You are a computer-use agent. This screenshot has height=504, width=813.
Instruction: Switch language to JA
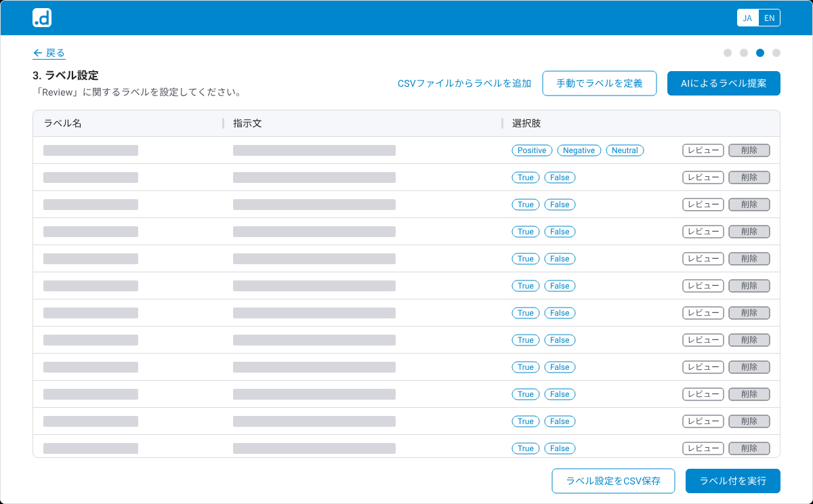(x=747, y=18)
